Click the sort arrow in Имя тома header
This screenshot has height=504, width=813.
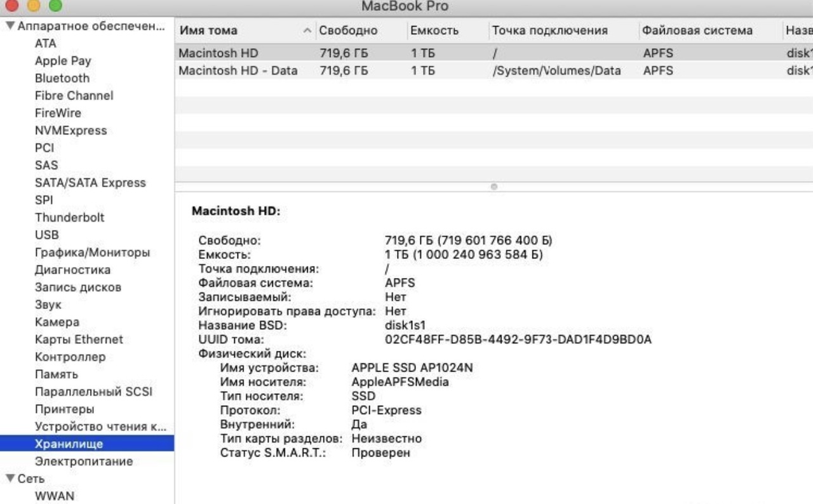pyautogui.click(x=308, y=31)
